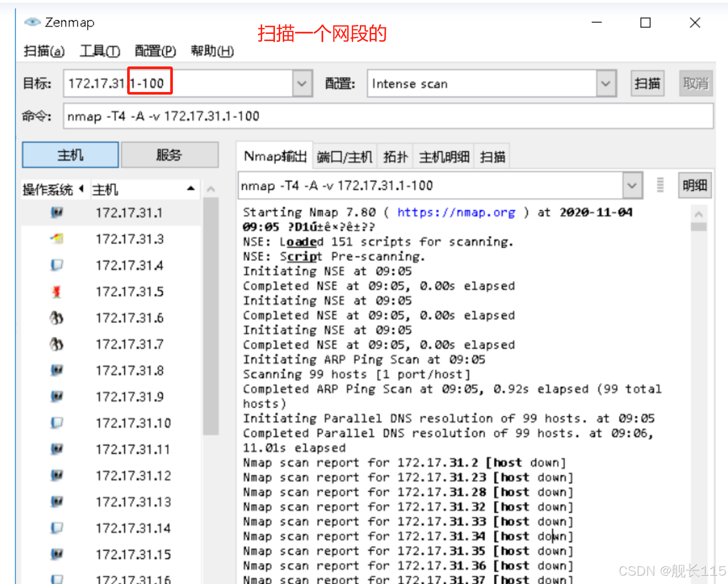Open the 扫描(a) menu
This screenshot has height=584, width=728.
(x=44, y=51)
